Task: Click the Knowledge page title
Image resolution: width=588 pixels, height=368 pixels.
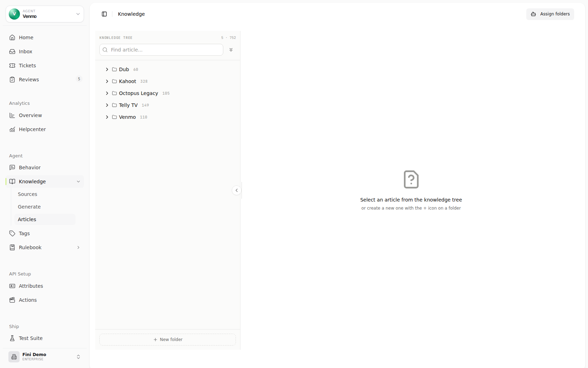Action: pos(131,14)
